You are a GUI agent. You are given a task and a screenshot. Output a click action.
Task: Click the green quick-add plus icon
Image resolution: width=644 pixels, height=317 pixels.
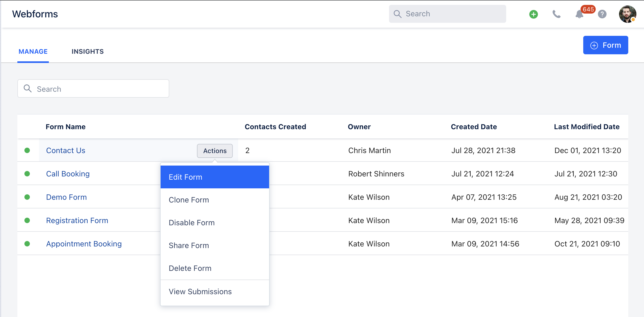pyautogui.click(x=533, y=14)
